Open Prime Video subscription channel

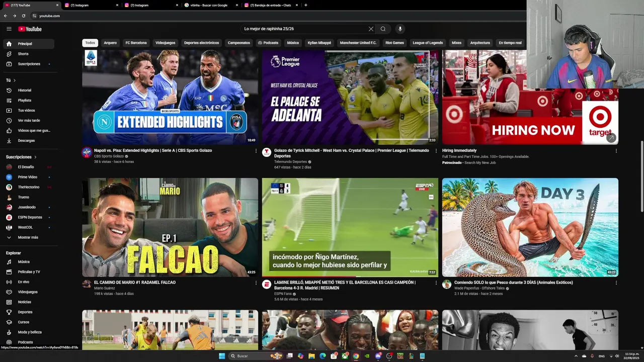[x=28, y=177]
